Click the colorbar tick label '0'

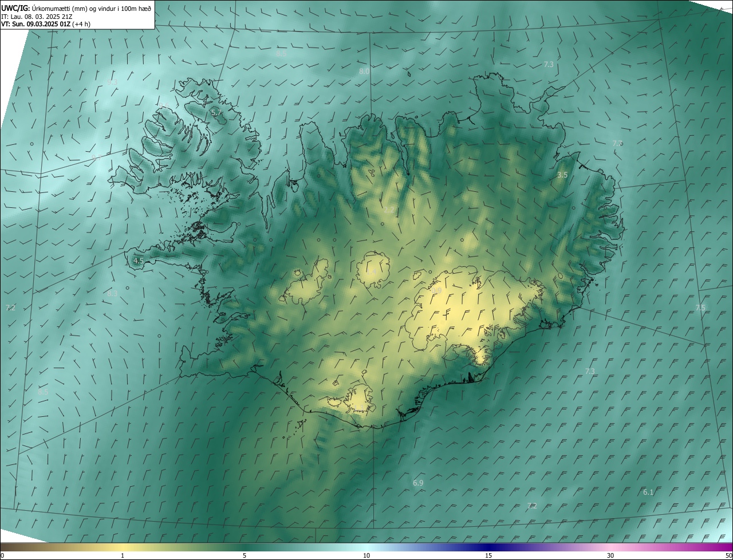pyautogui.click(x=2, y=555)
